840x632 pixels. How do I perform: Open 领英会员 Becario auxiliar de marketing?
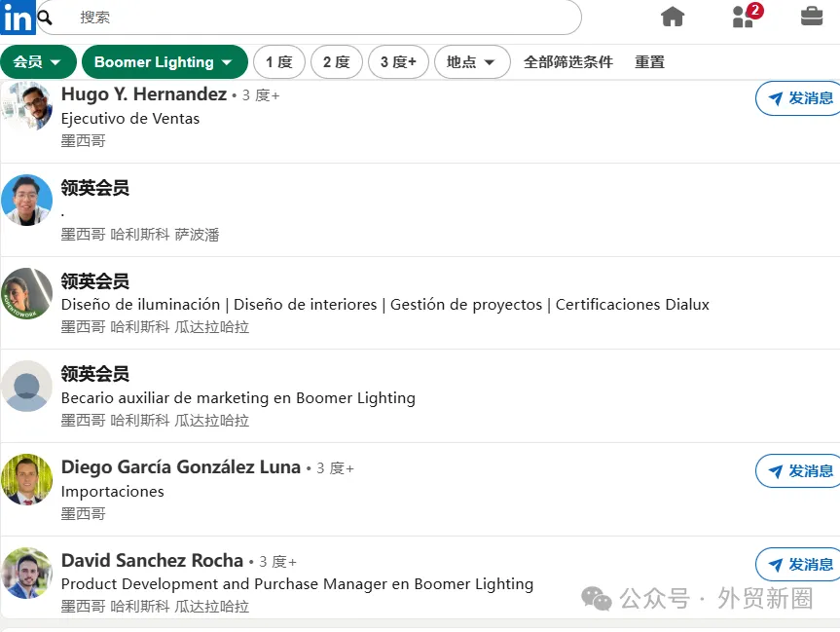(94, 374)
